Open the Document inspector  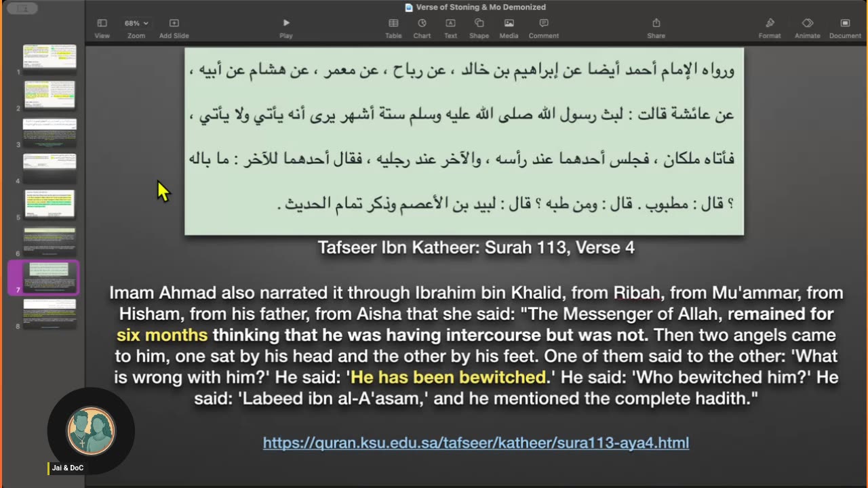point(845,28)
